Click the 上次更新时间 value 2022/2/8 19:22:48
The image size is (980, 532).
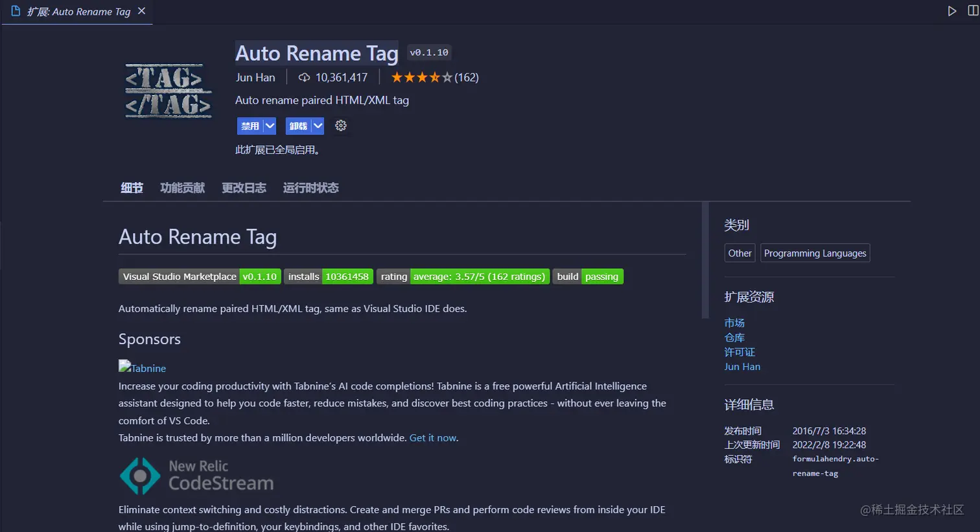(829, 445)
